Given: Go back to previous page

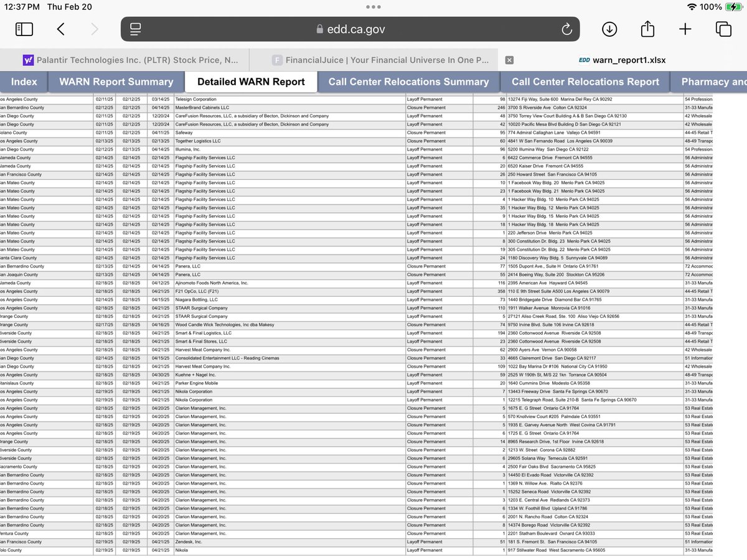Looking at the screenshot, I should [60, 29].
